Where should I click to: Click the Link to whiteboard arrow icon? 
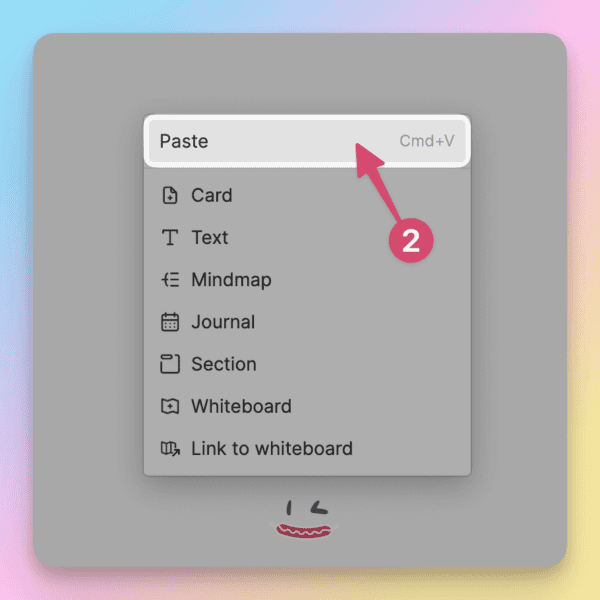click(170, 448)
